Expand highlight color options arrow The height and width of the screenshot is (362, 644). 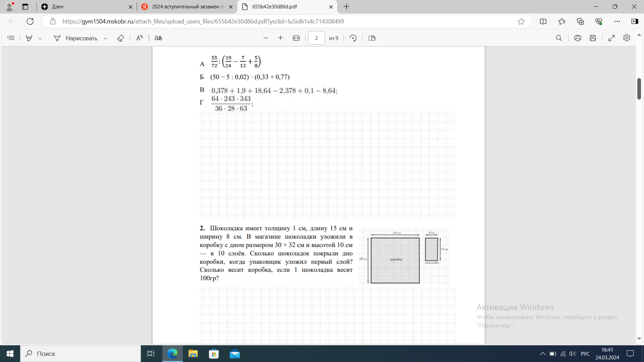click(40, 38)
